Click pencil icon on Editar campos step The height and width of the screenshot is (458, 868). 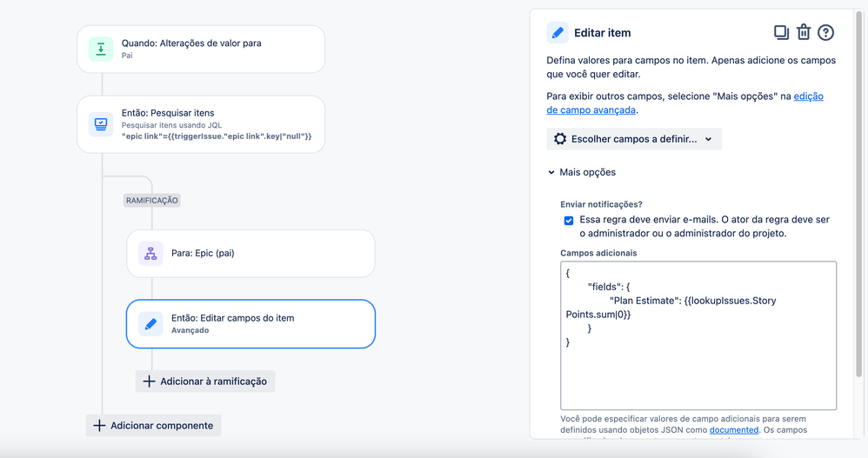150,323
